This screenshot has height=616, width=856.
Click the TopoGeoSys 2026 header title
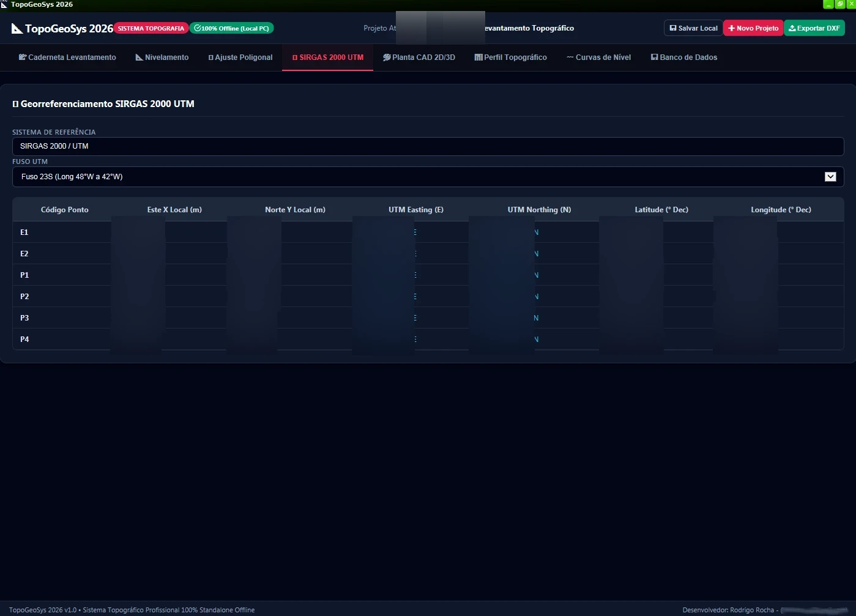point(69,29)
